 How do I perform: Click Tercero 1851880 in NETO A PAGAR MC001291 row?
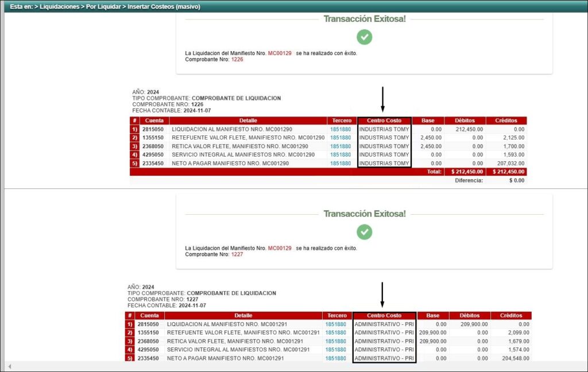(336, 358)
